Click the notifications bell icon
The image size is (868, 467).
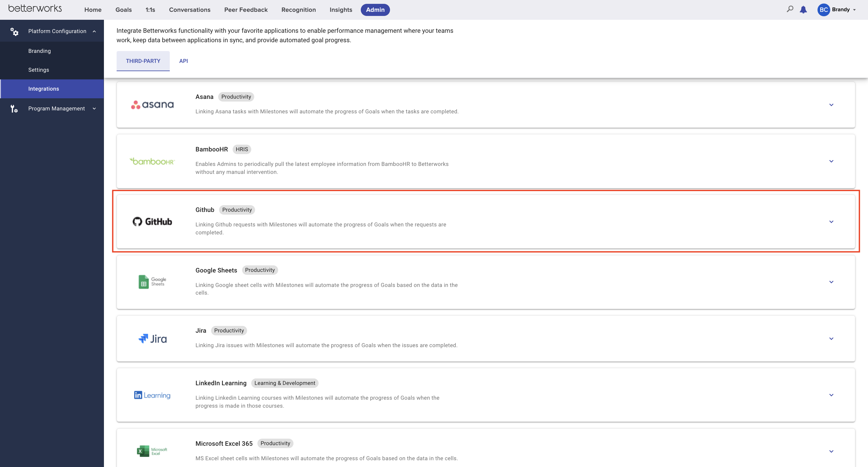click(x=804, y=9)
